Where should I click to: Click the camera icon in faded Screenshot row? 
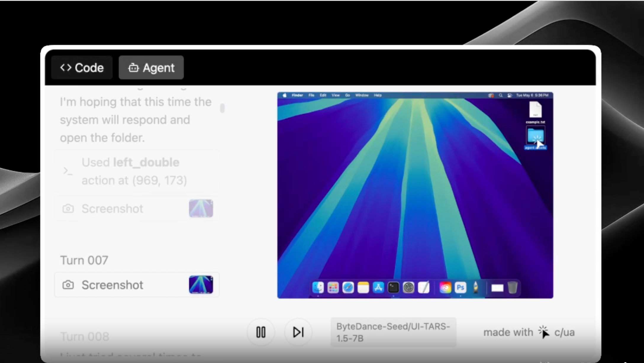(x=68, y=209)
